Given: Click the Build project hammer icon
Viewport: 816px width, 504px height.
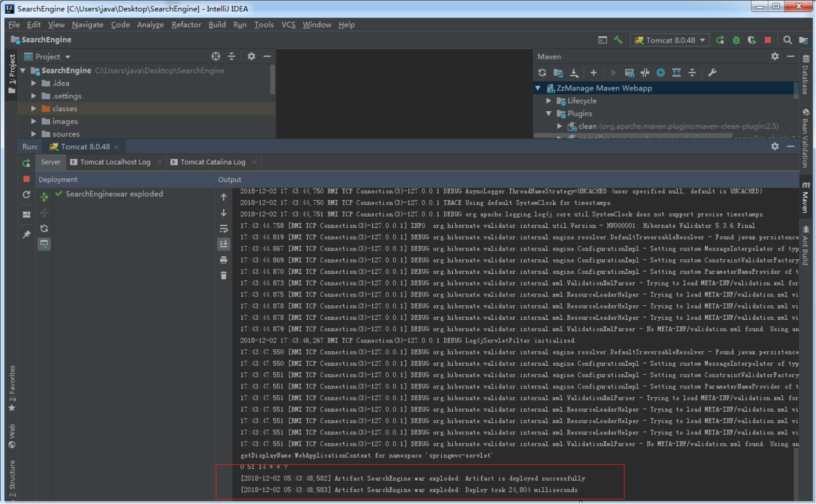Looking at the screenshot, I should [618, 40].
